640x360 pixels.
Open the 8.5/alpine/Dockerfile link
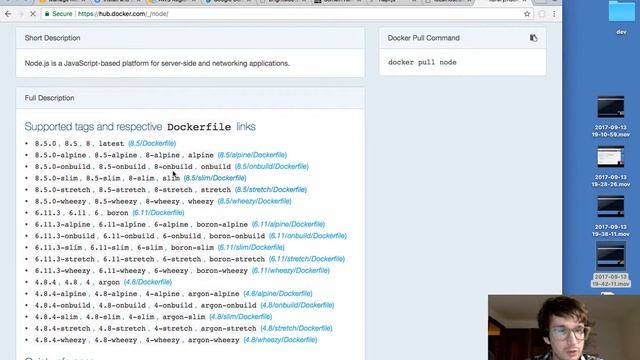(x=252, y=155)
